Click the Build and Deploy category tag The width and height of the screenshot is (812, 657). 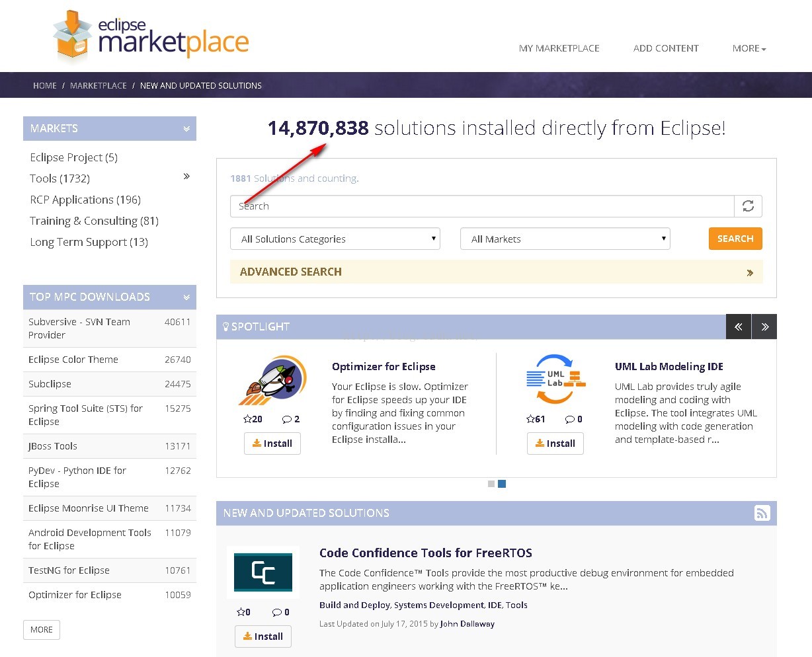[x=355, y=605]
